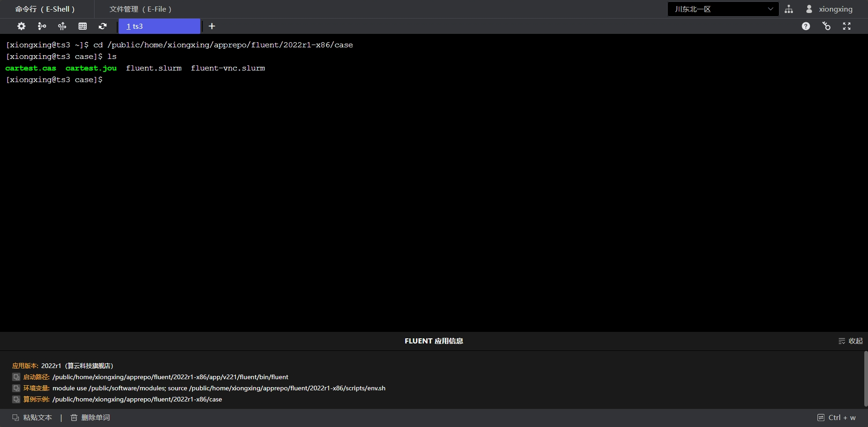Viewport: 868px width, 427px height.
Task: Toggle fullscreen mode icon
Action: 847,26
